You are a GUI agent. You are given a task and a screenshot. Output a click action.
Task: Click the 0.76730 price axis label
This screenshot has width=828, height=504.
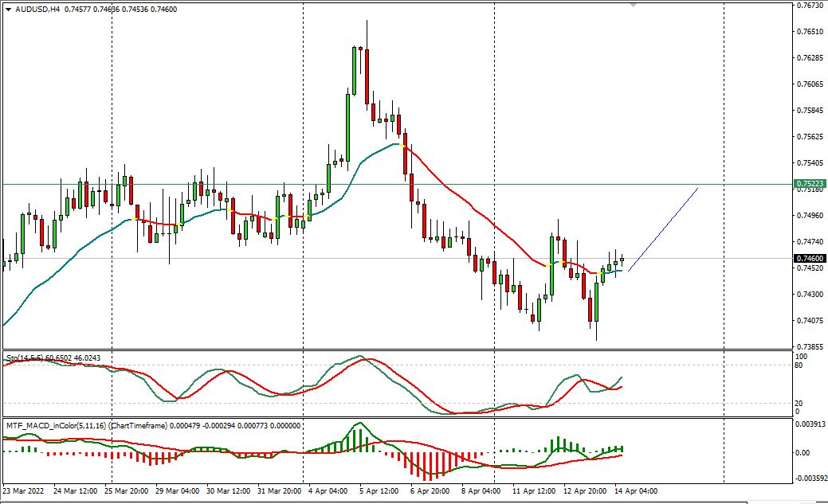[810, 6]
